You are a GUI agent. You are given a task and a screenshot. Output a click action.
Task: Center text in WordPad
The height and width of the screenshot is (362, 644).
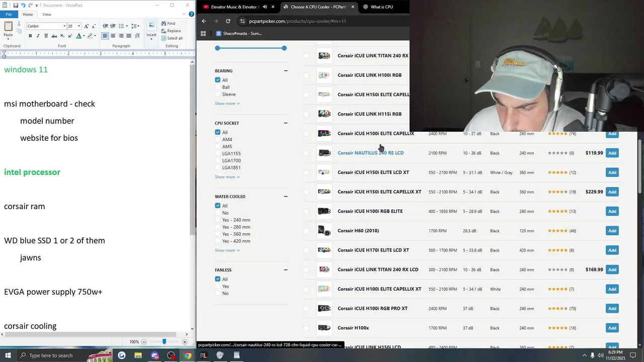(x=113, y=36)
